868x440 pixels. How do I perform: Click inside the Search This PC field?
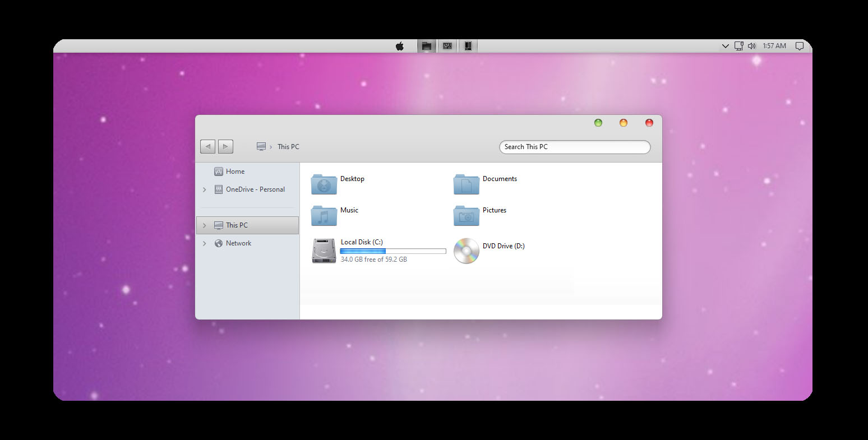[574, 147]
